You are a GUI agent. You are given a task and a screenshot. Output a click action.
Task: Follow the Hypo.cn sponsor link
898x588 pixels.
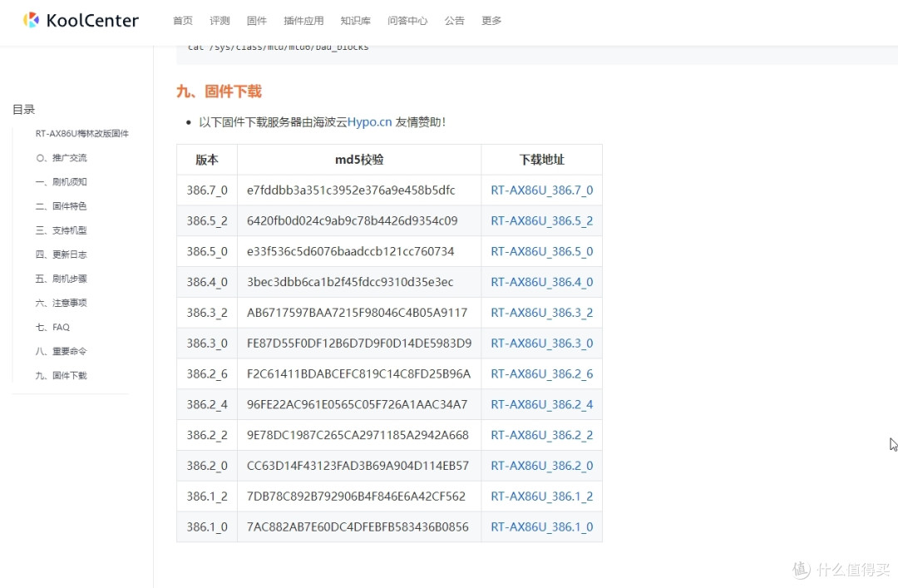(x=369, y=122)
